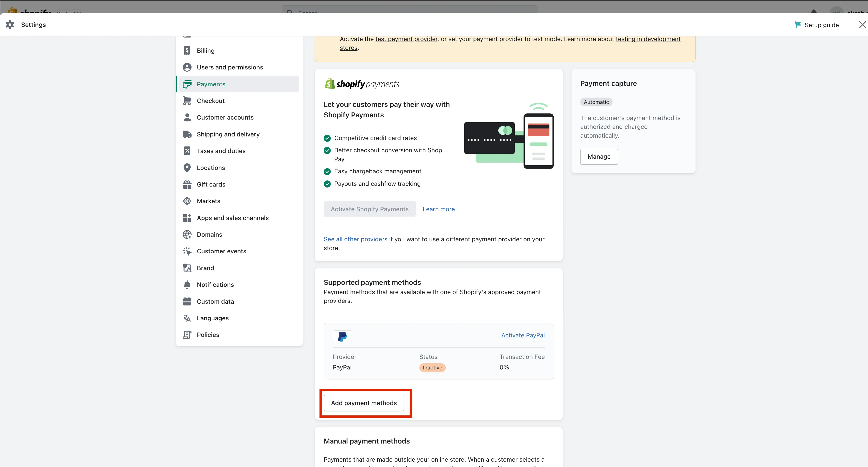Click the Users and permissions person icon
This screenshot has height=467, width=868.
point(187,67)
